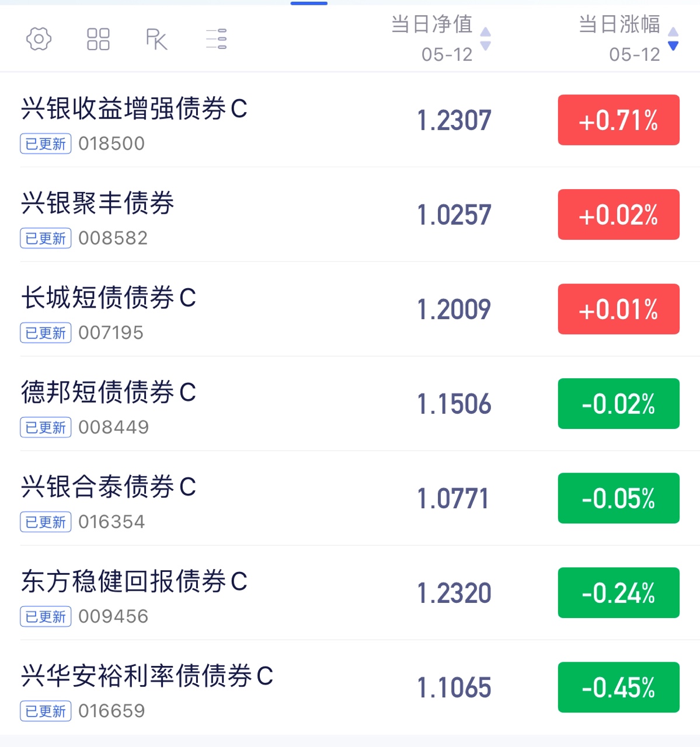Open settings gear icon

39,39
